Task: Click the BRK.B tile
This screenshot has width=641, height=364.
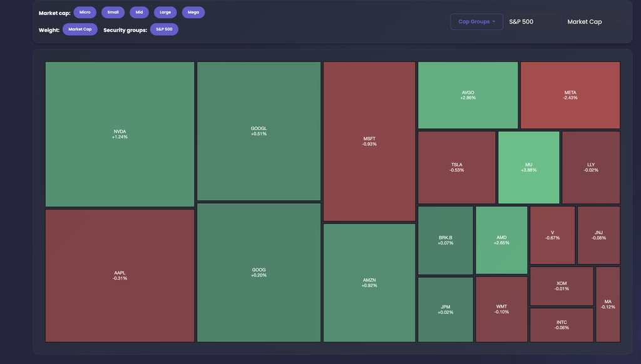Action: coord(446,240)
